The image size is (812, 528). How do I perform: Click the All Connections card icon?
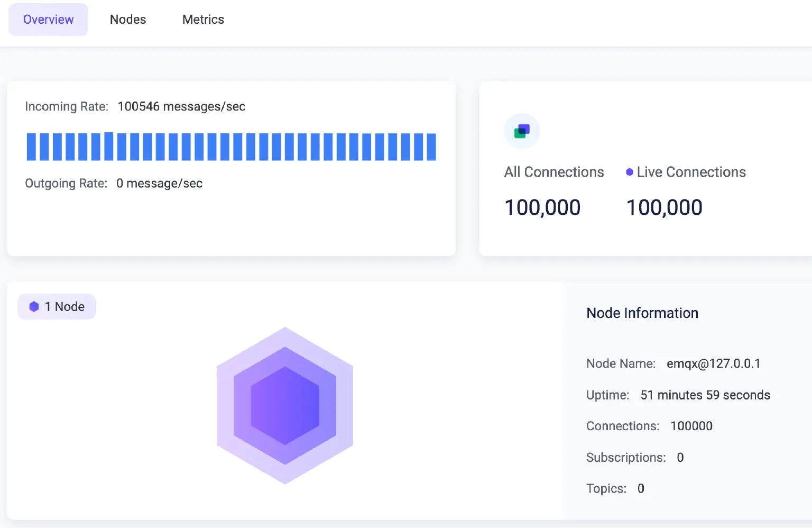point(522,131)
